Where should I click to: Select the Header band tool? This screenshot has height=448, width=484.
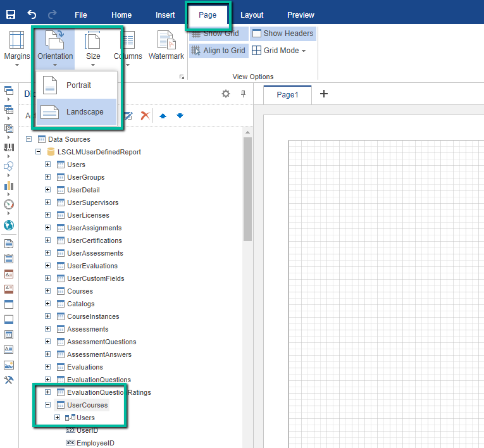tap(9, 304)
